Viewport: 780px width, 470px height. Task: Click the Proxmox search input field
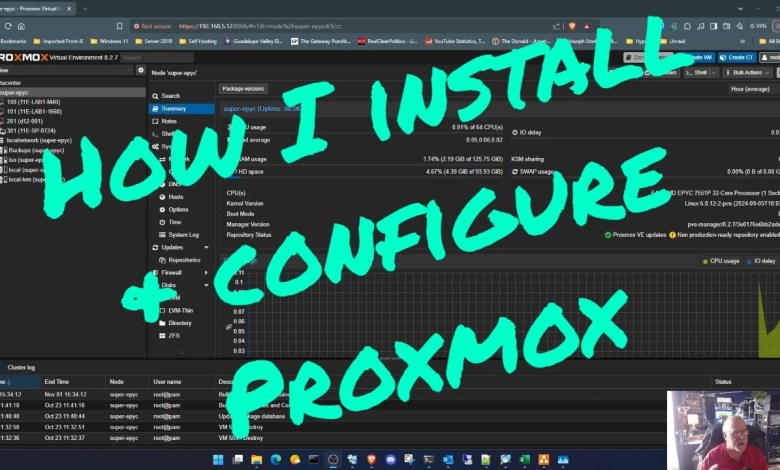(x=157, y=58)
